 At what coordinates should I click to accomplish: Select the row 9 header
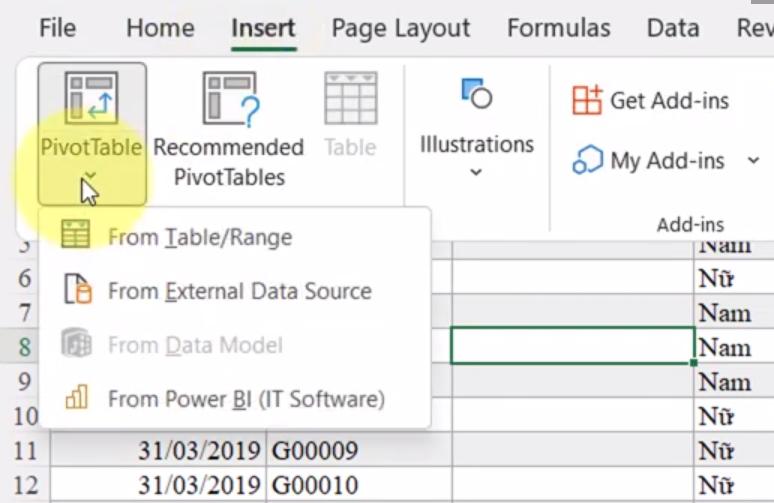[25, 382]
